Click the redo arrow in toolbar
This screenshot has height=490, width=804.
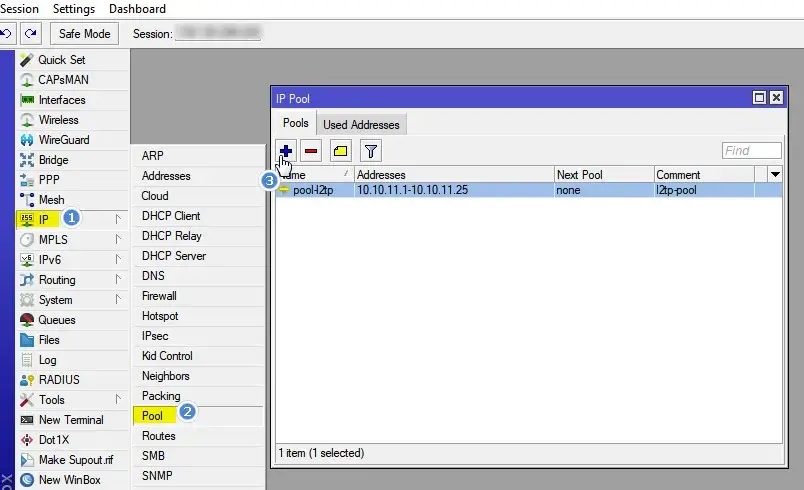[x=31, y=34]
